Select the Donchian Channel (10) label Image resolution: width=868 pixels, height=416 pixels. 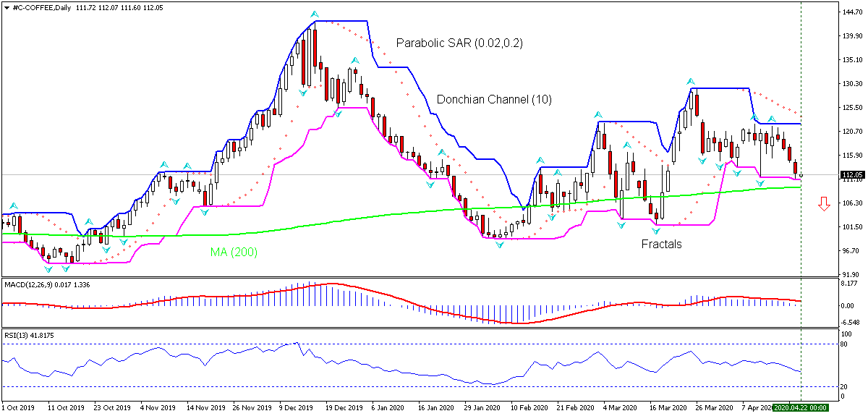click(494, 100)
